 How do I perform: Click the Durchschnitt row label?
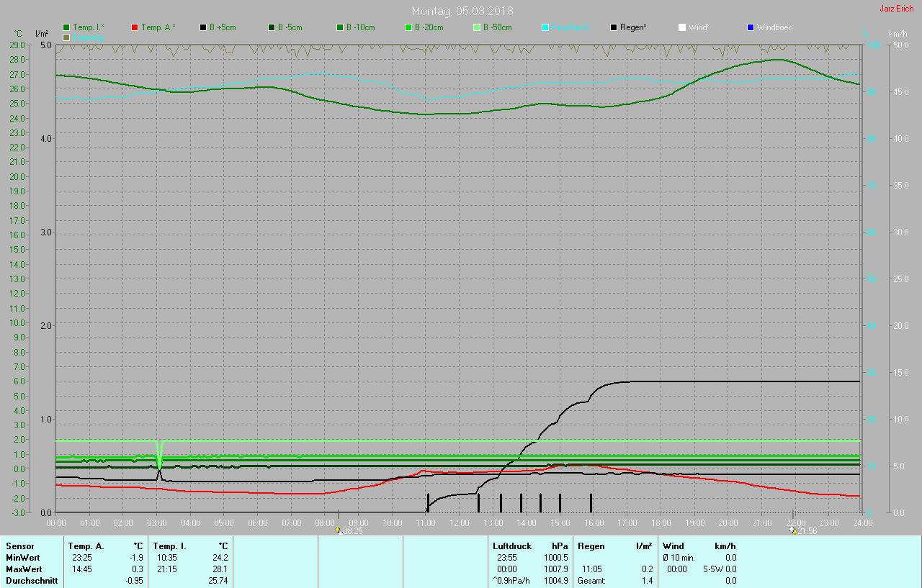tap(32, 580)
